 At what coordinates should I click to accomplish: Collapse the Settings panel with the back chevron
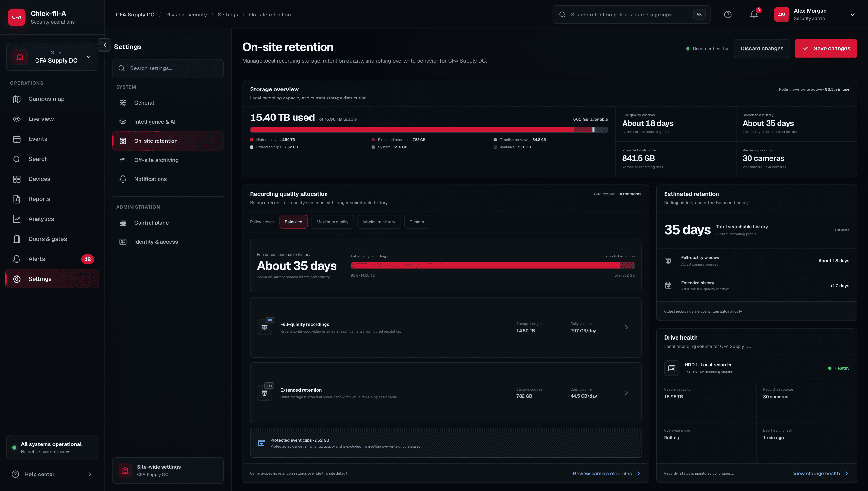point(105,45)
